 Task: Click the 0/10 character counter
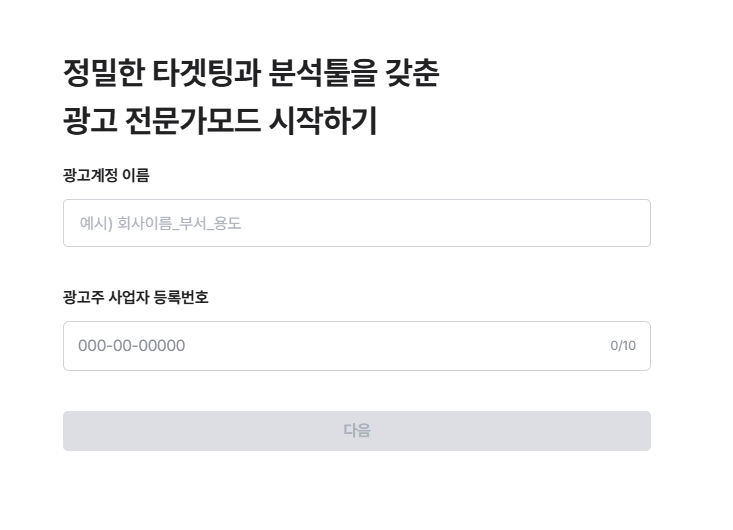(x=623, y=346)
